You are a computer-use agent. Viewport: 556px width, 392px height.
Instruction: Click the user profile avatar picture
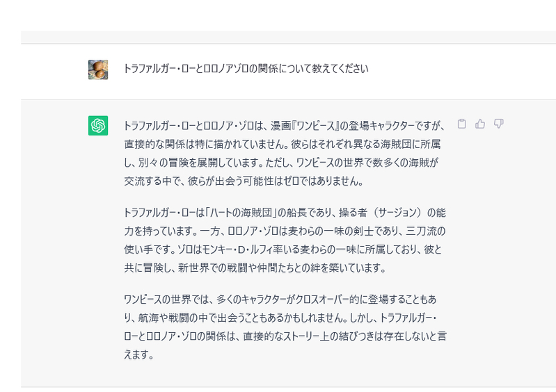coord(98,70)
